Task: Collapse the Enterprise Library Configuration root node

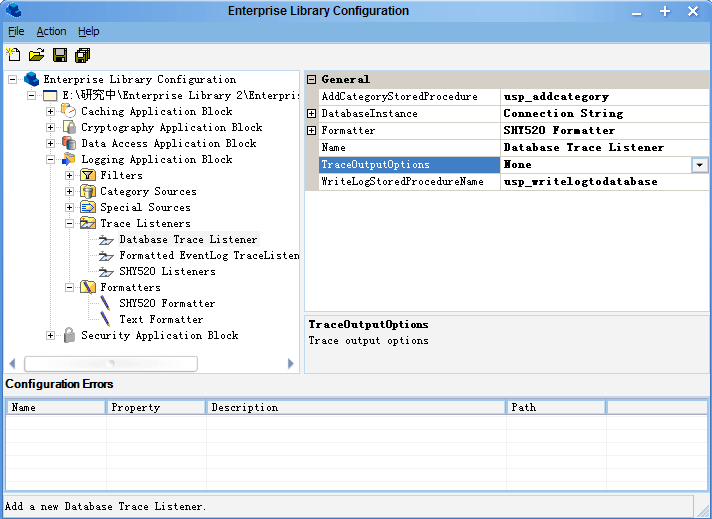Action: (13, 79)
